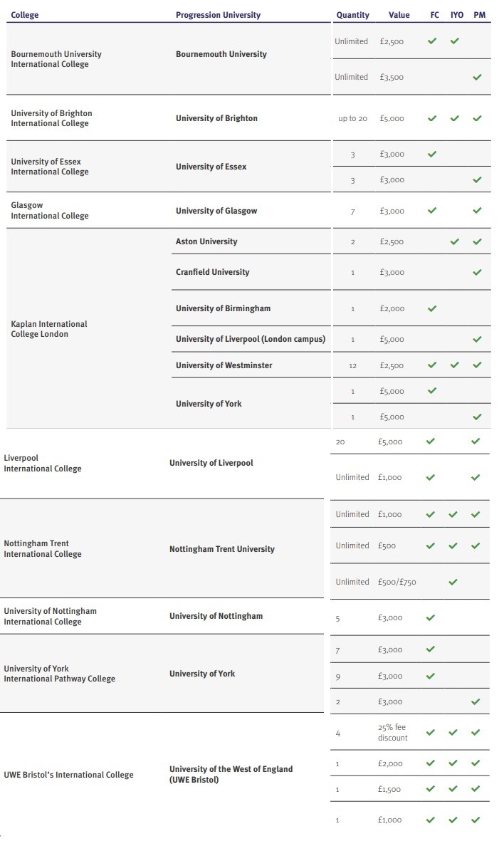Click the Quantity column header

click(x=353, y=15)
